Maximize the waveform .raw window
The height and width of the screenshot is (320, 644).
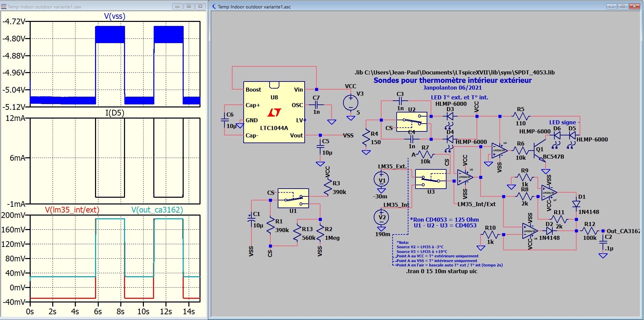[189, 6]
